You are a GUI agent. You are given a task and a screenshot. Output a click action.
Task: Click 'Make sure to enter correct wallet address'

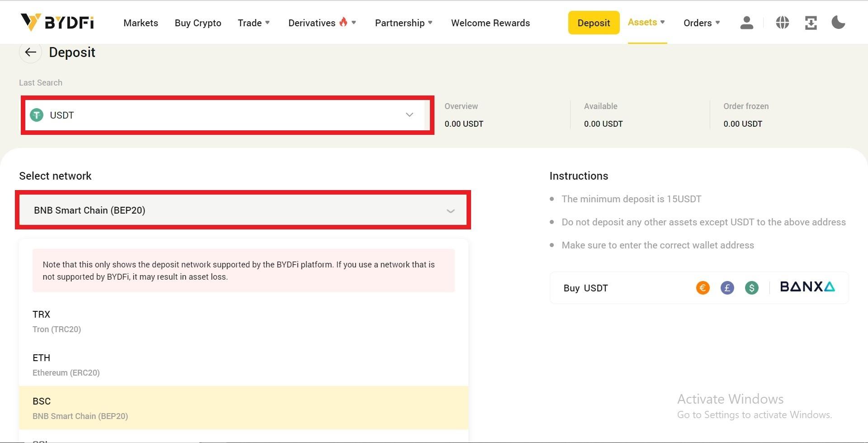pyautogui.click(x=658, y=245)
